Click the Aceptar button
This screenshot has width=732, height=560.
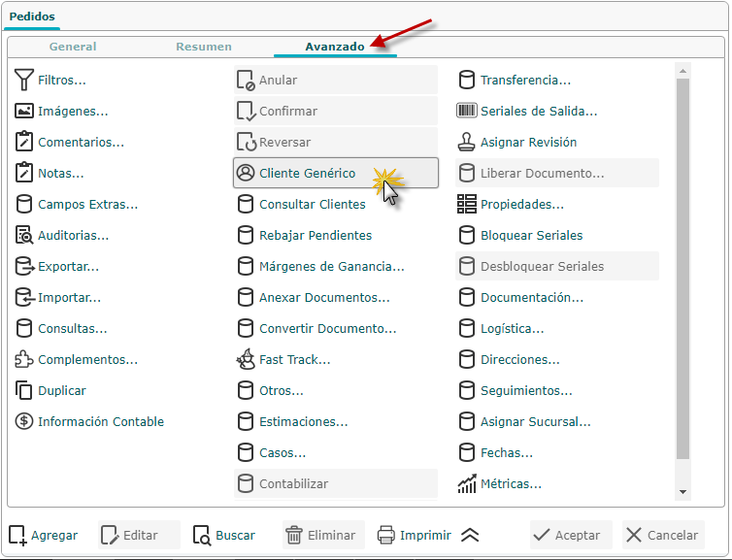[571, 536]
